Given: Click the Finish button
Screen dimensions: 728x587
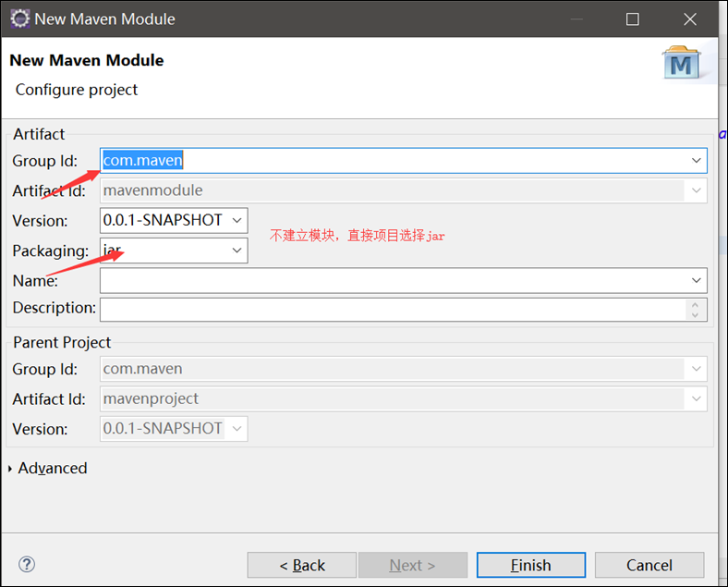Looking at the screenshot, I should pyautogui.click(x=530, y=565).
